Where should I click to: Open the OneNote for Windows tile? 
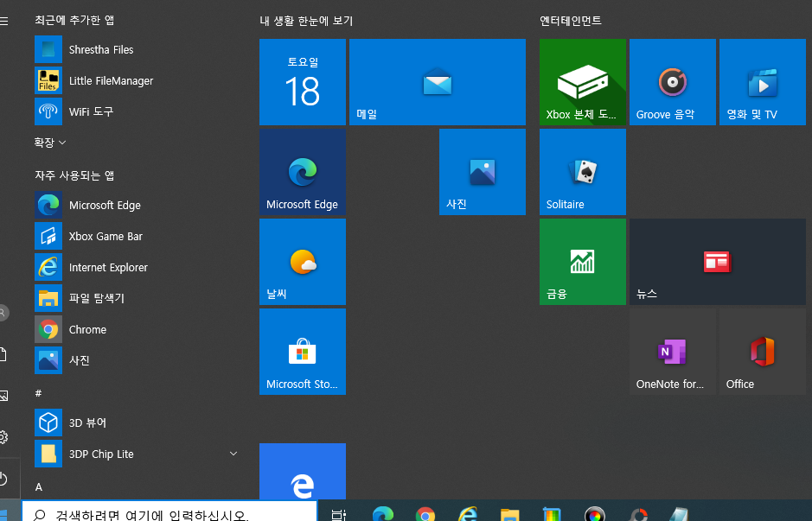pyautogui.click(x=673, y=352)
